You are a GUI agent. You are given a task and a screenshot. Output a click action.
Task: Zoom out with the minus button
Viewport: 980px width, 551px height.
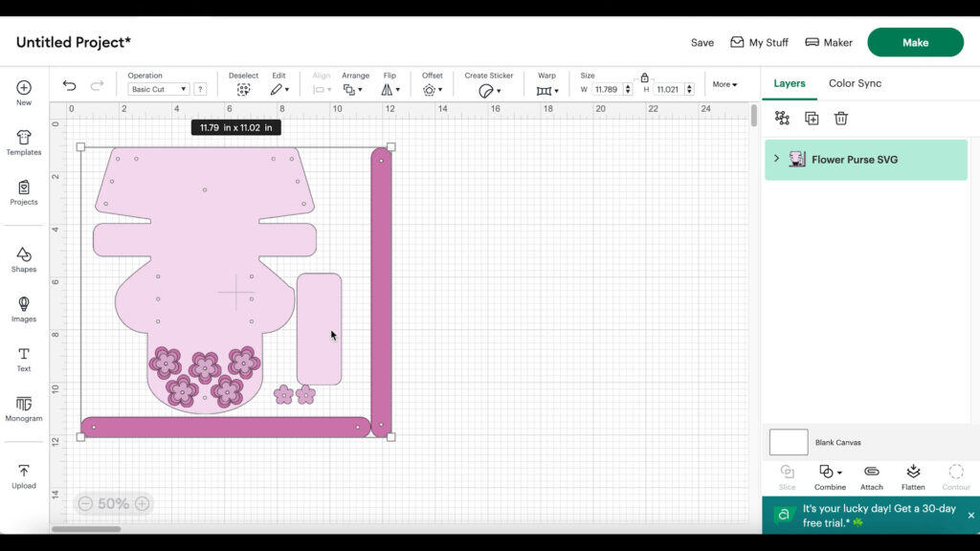[x=85, y=503]
